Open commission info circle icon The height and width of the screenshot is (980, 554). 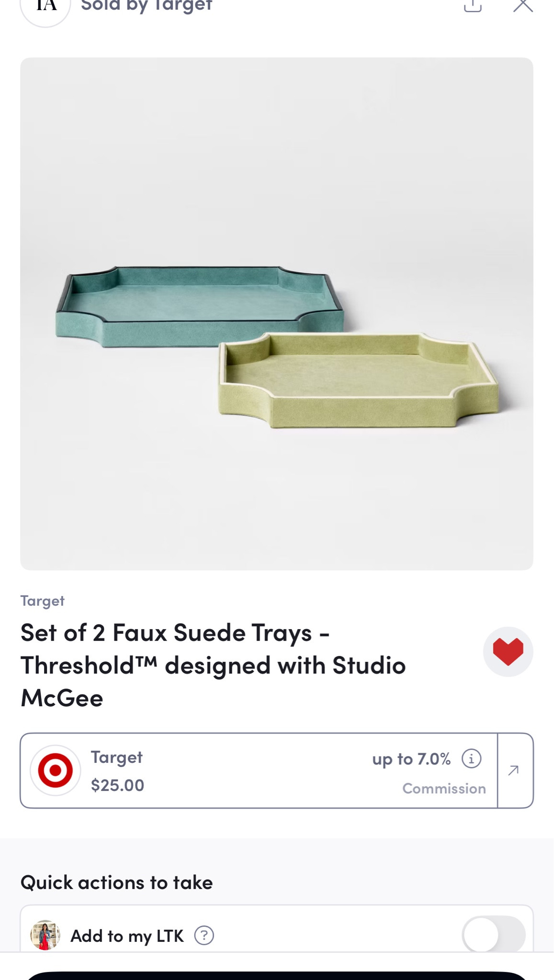[471, 758]
